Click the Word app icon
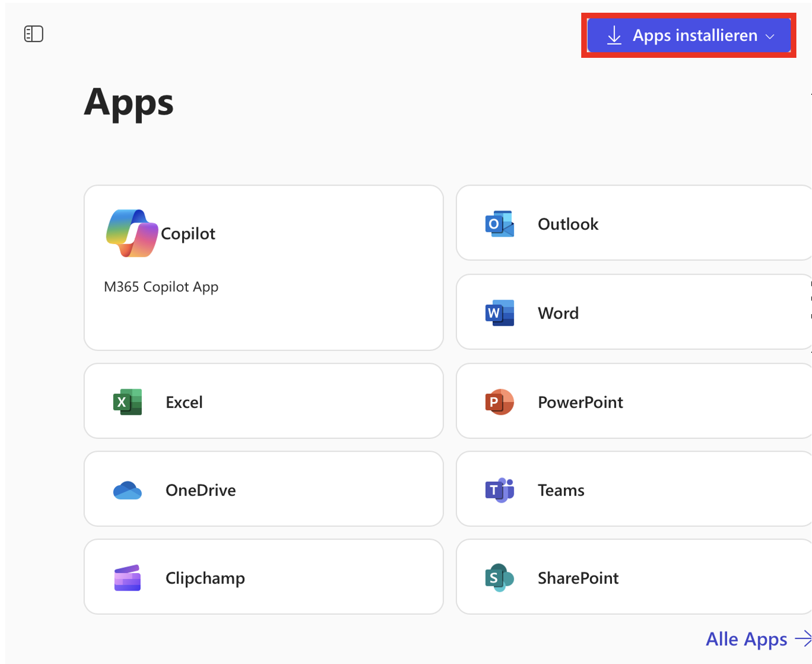 click(500, 313)
